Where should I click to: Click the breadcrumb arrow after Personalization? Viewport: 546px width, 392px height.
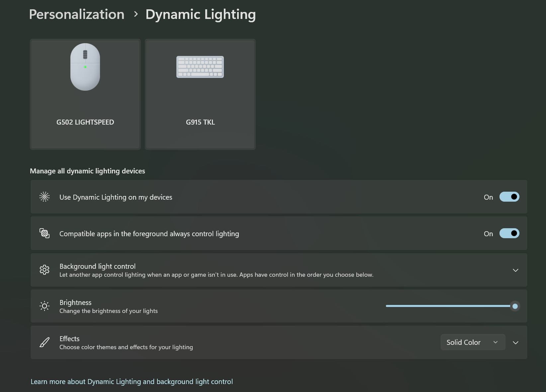tap(136, 14)
